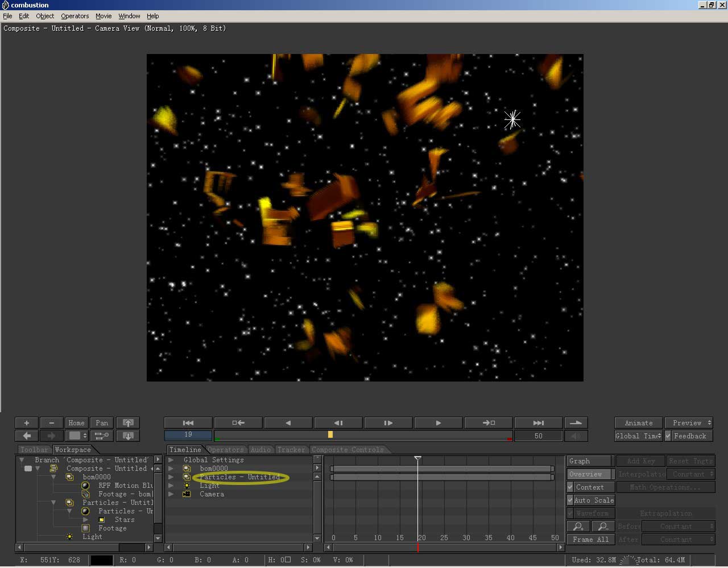Click the Go to Start playback button

[x=188, y=423]
